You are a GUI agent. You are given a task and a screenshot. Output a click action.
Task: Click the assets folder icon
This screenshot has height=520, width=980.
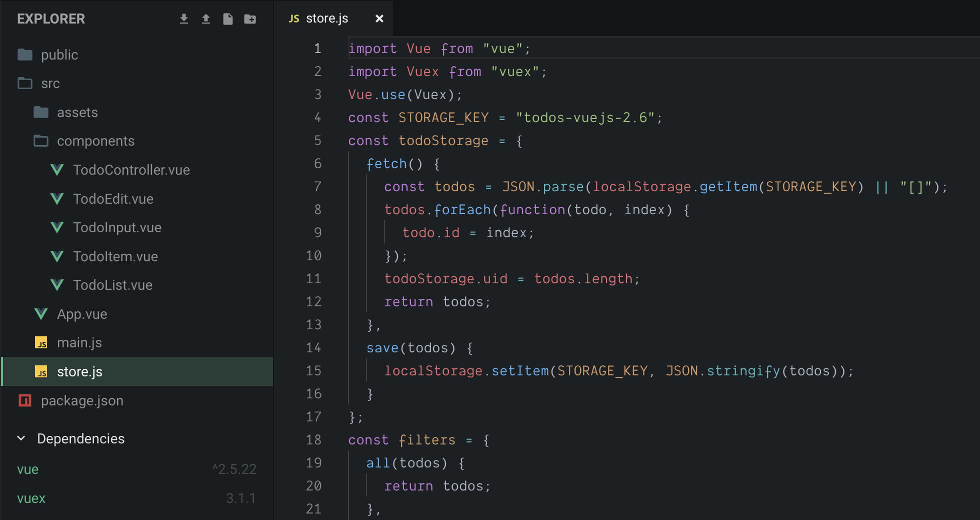pyautogui.click(x=41, y=112)
